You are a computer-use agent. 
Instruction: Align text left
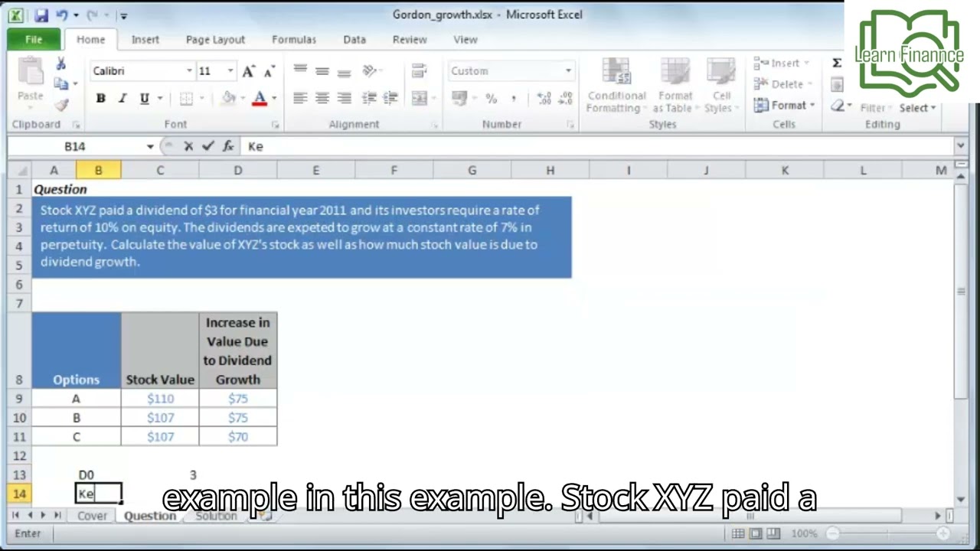point(300,98)
